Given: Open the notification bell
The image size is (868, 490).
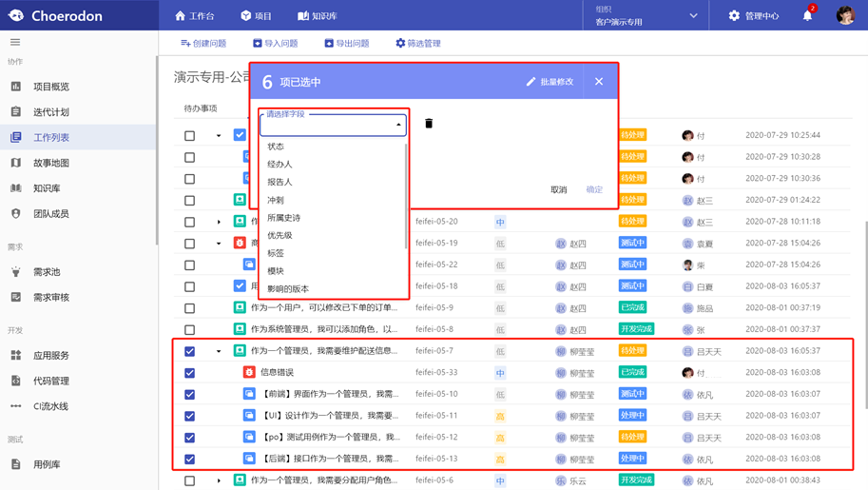Looking at the screenshot, I should point(807,15).
